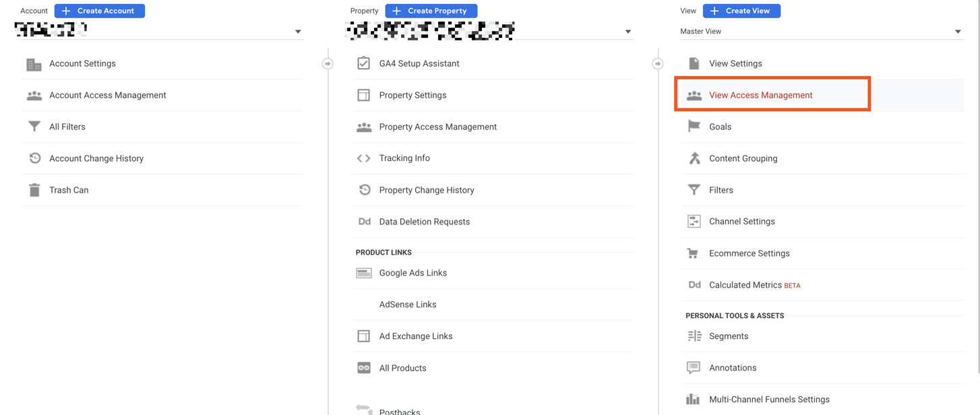Click the view Filters funnel icon

coord(694,190)
